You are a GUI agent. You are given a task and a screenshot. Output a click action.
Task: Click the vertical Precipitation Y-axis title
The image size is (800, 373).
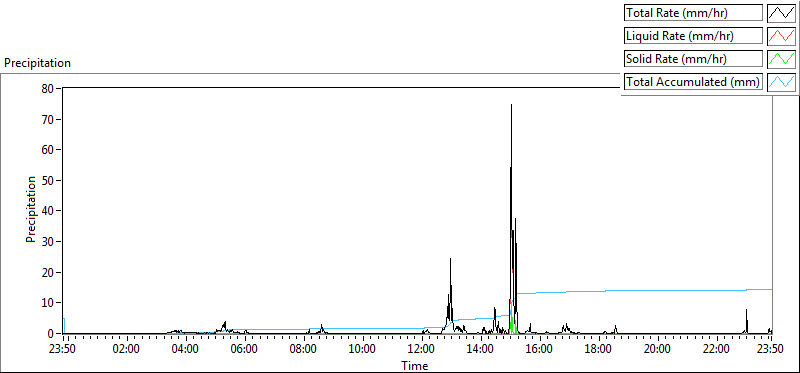(x=31, y=210)
